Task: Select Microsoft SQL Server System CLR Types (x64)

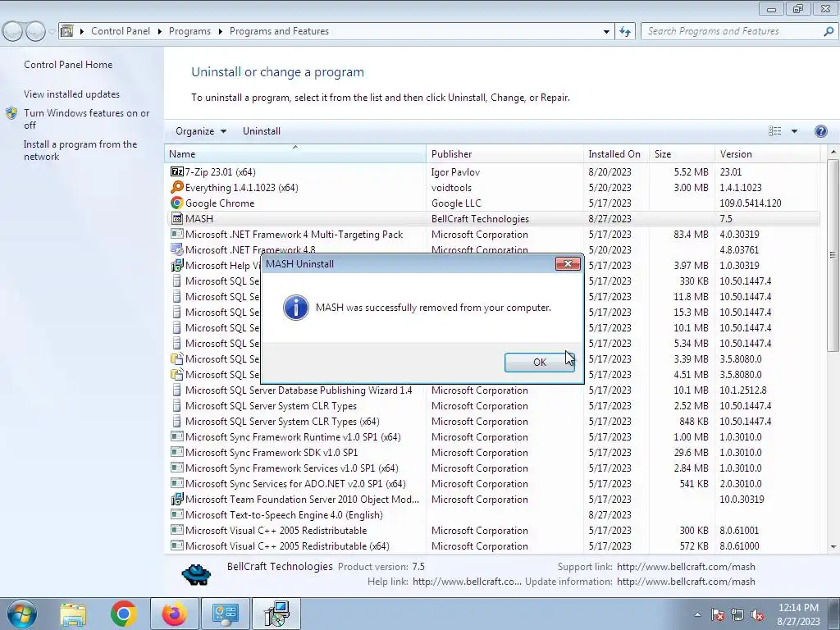Action: pos(492,421)
